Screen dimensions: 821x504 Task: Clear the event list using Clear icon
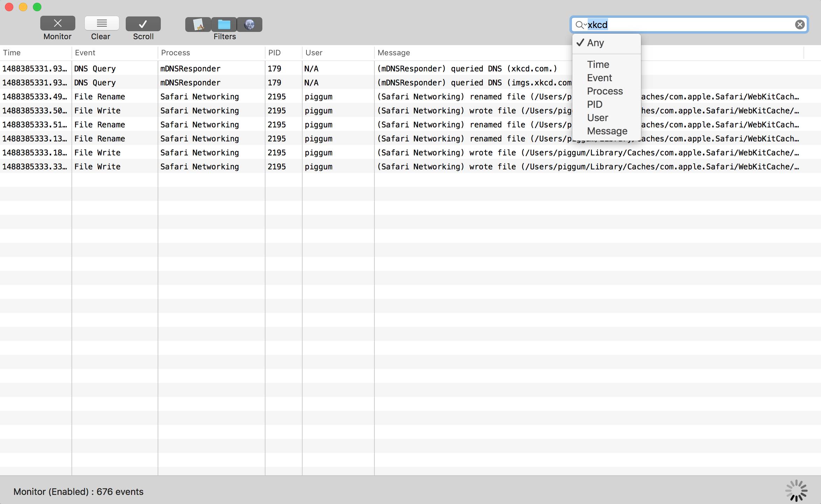(x=102, y=23)
